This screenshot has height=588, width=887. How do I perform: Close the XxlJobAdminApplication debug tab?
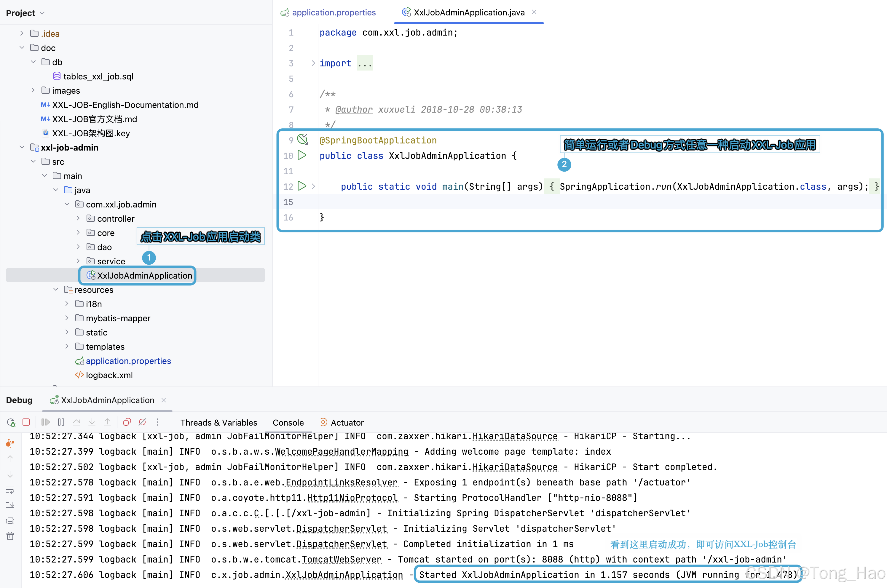(x=164, y=400)
